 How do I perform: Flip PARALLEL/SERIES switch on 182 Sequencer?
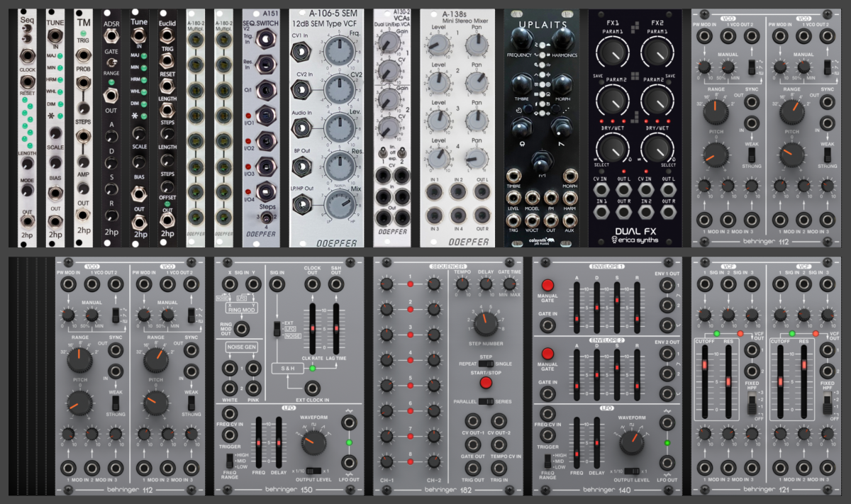click(x=485, y=401)
